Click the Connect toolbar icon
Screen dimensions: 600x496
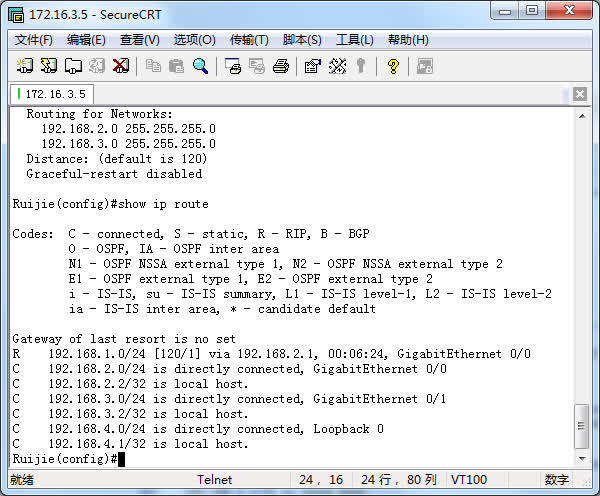pyautogui.click(x=26, y=66)
